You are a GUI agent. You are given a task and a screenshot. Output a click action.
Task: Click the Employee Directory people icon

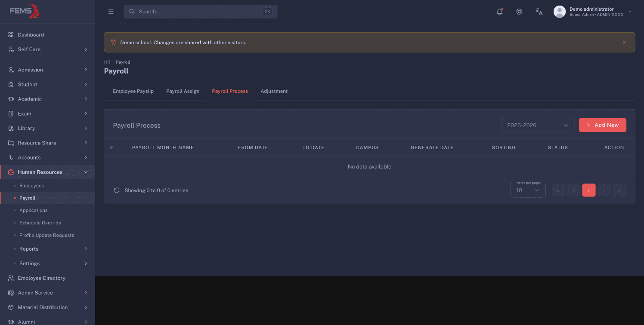11,278
